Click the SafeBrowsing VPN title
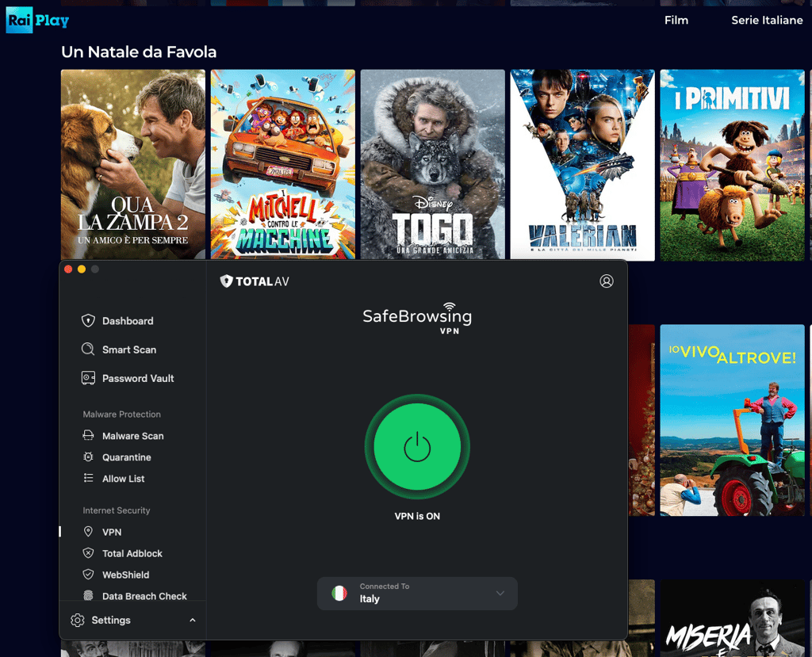This screenshot has height=657, width=812. click(417, 319)
